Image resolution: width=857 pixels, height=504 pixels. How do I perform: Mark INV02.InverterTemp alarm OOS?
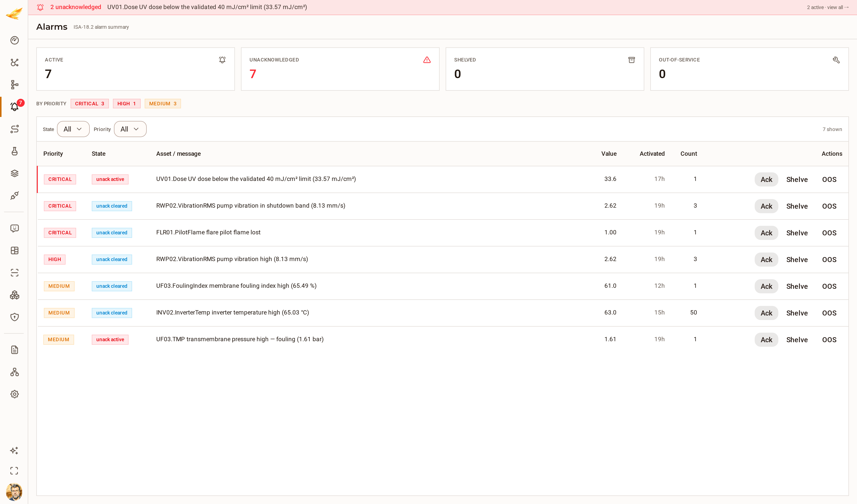click(829, 313)
